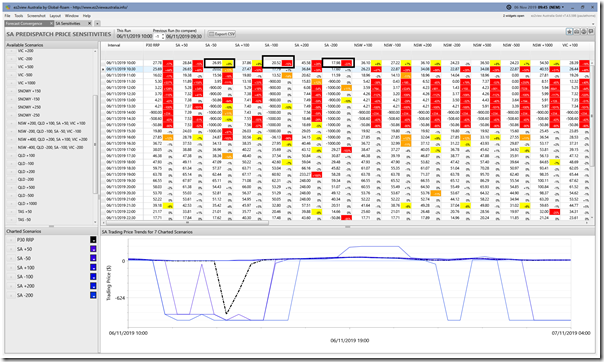Image resolution: width=604 pixels, height=362 pixels.
Task: Click small button beside charted SA -200
Action: coord(11,295)
